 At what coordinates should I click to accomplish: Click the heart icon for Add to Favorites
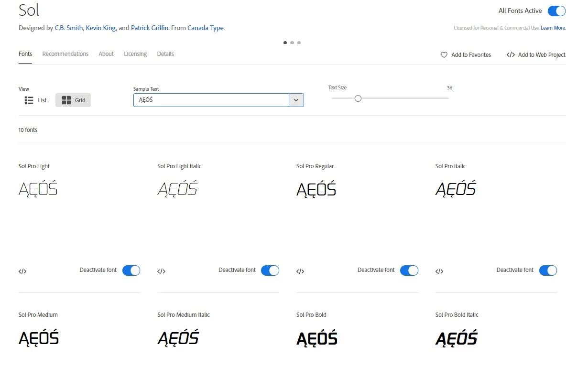coord(444,55)
